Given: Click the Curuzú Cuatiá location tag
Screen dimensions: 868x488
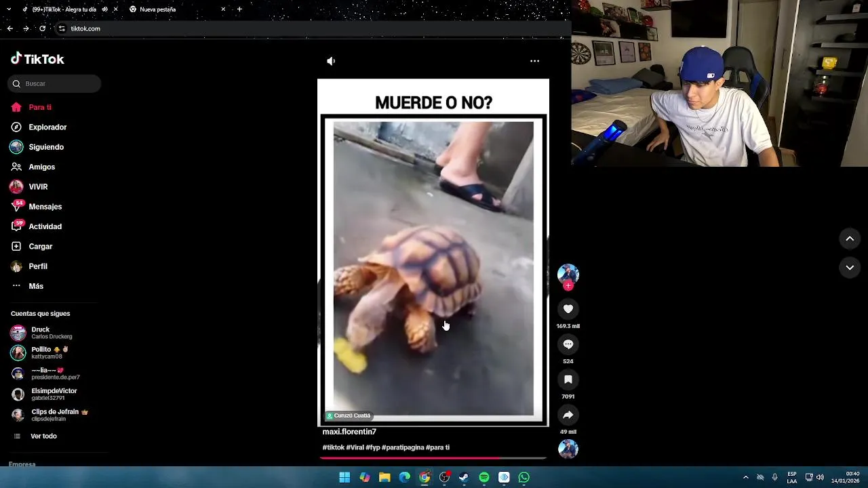Looking at the screenshot, I should [x=349, y=415].
